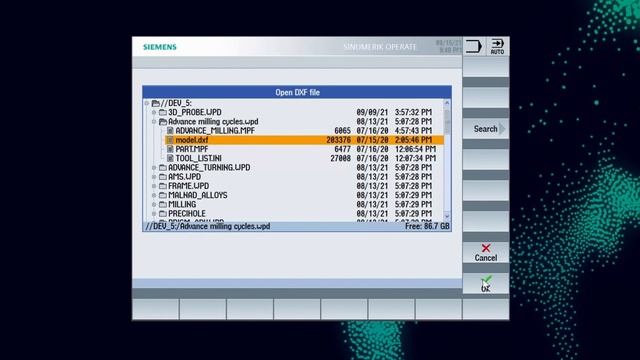The height and width of the screenshot is (360, 640).
Task: Click the 203376 file size value
Action: click(338, 140)
